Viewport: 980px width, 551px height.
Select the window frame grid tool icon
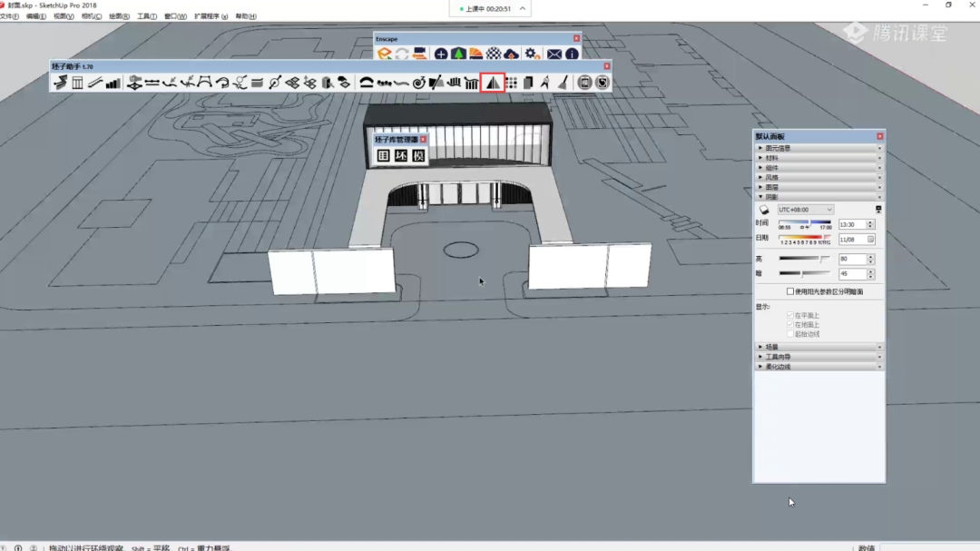(77, 83)
